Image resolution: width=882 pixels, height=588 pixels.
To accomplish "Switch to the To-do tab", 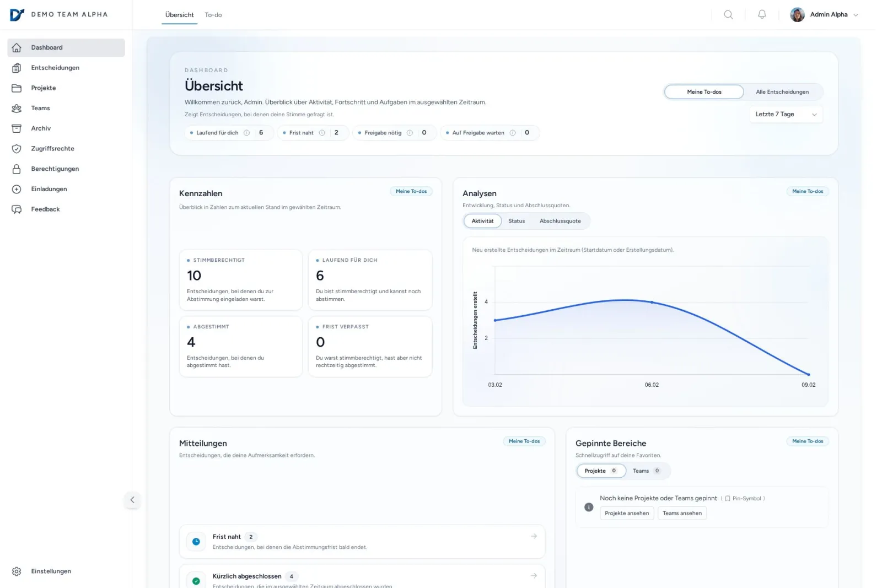I will tap(213, 15).
